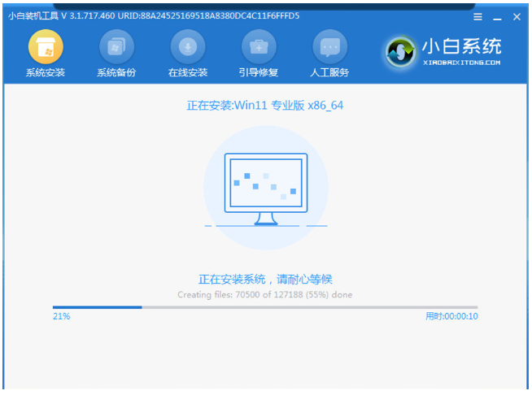
Task: Click the 小白系统 round logo icon
Action: pyautogui.click(x=400, y=51)
